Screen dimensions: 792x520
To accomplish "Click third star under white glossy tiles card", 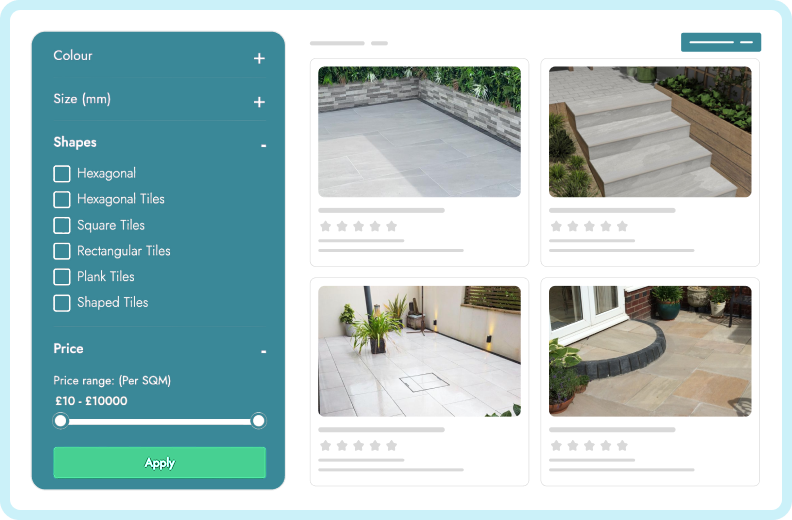I will 359,445.
